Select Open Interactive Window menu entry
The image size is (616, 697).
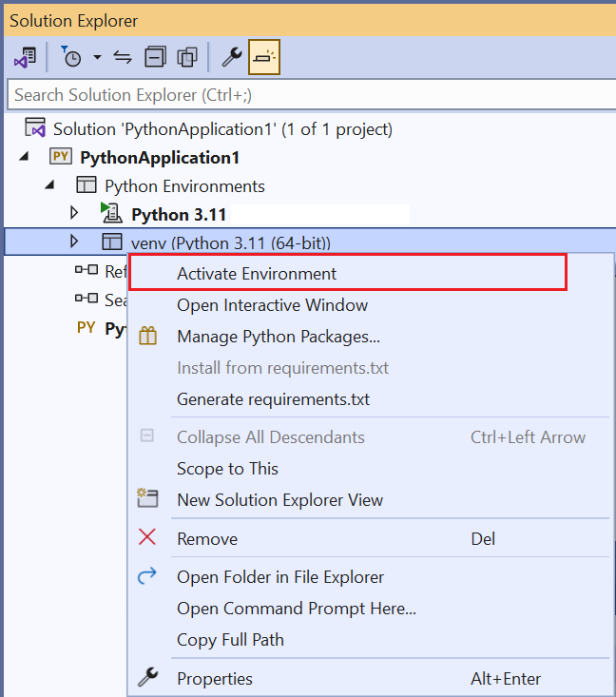[272, 305]
